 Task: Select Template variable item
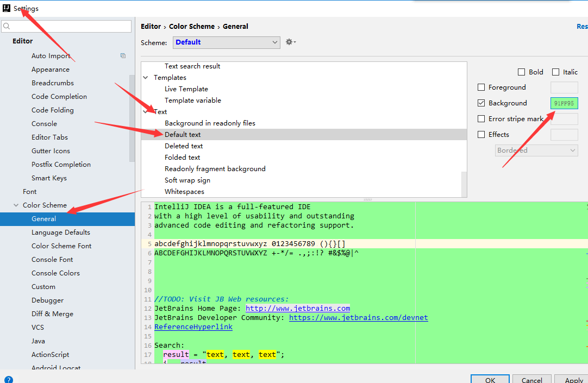pyautogui.click(x=193, y=101)
